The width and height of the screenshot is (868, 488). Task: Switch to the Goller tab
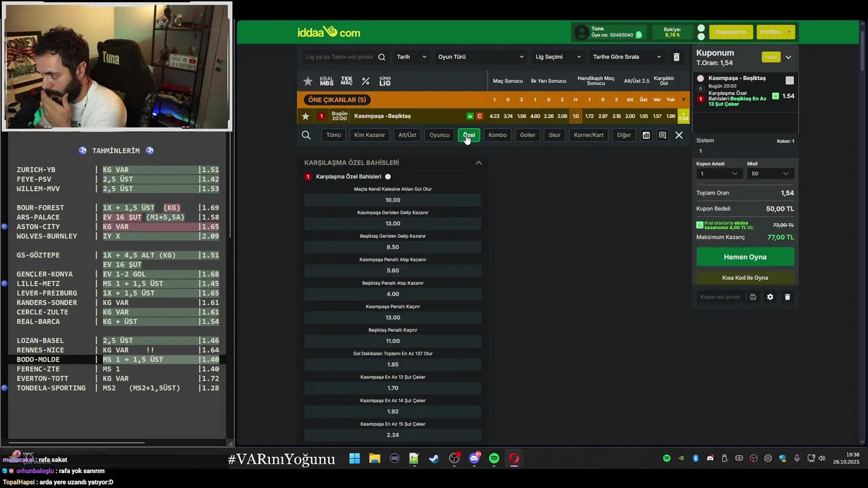tap(528, 136)
